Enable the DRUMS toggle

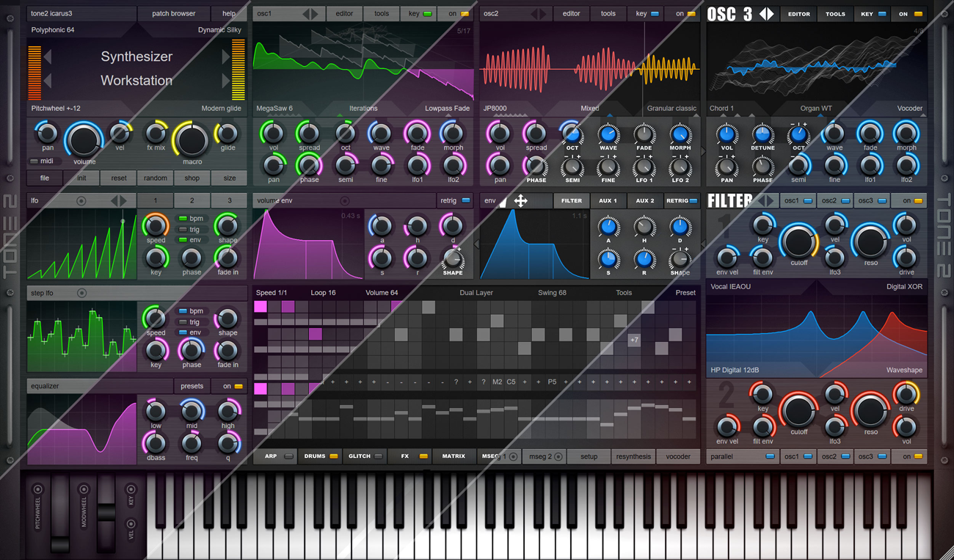point(334,456)
